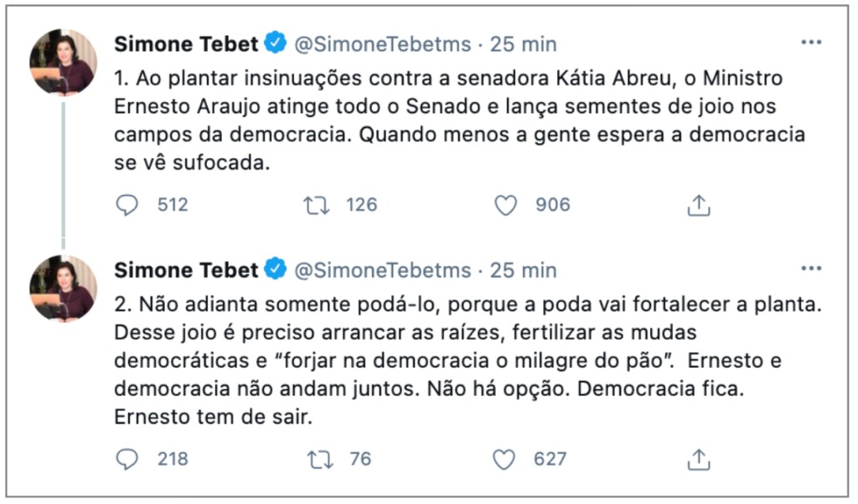Click the 25 min timestamp of first tweet
The height and width of the screenshot is (504, 858).
(x=523, y=44)
